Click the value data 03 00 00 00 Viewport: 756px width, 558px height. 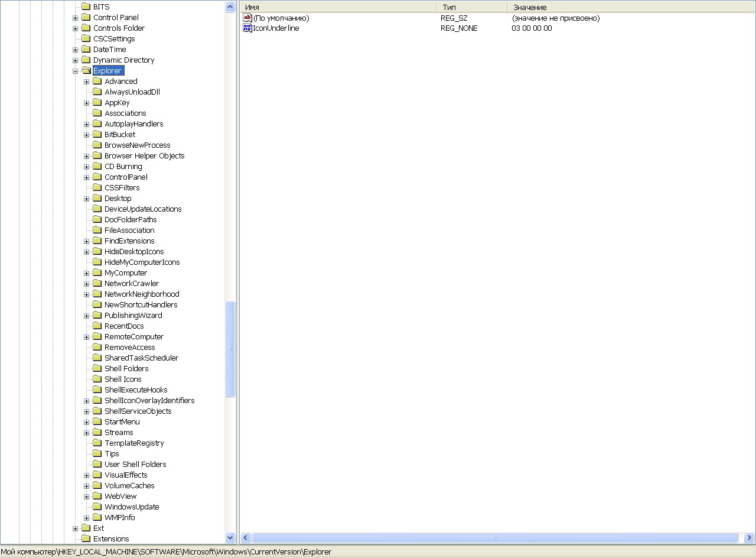pyautogui.click(x=532, y=28)
